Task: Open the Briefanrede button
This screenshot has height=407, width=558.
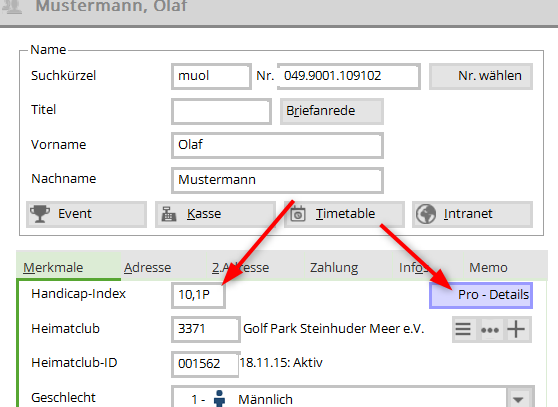Action: point(332,111)
